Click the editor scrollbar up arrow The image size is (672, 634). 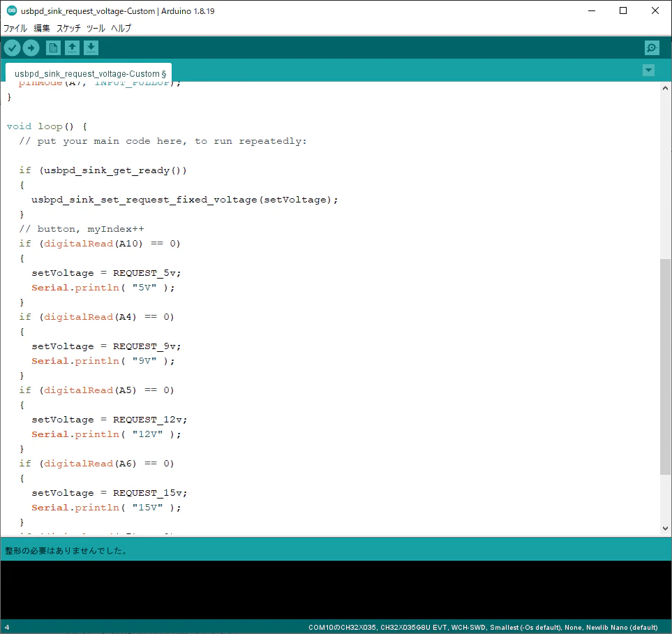point(665,89)
